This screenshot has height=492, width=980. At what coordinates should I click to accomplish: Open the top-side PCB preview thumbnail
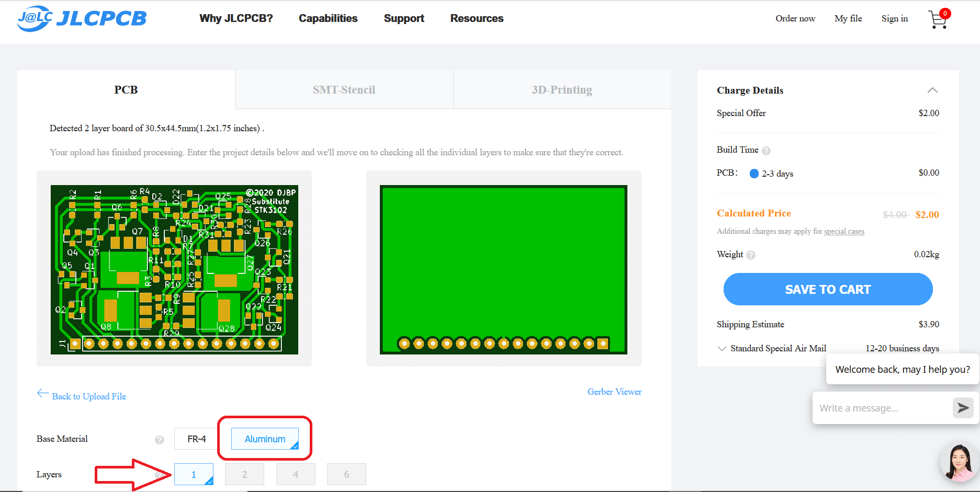tap(174, 269)
